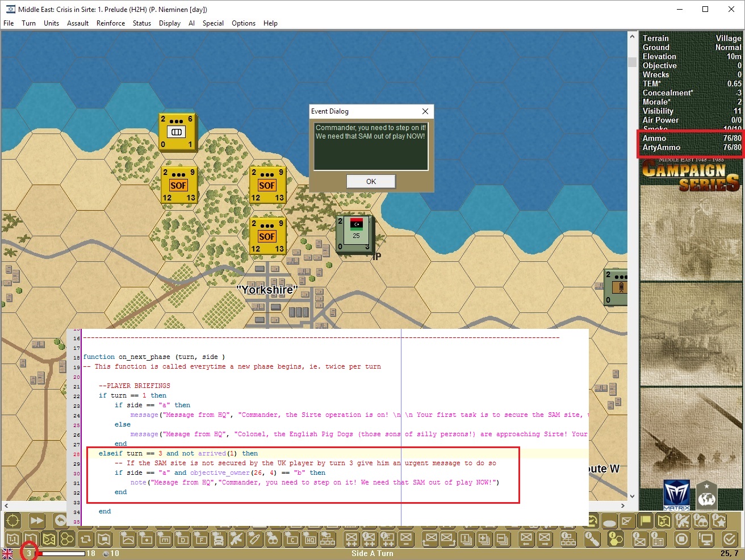Click the rifle weapon toolbar icon

click(237, 538)
